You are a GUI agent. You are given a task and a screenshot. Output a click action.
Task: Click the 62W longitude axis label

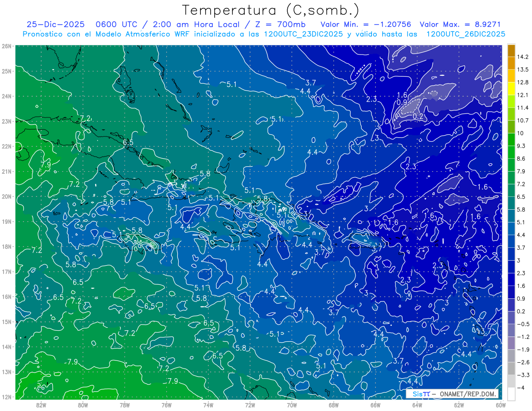click(x=459, y=404)
